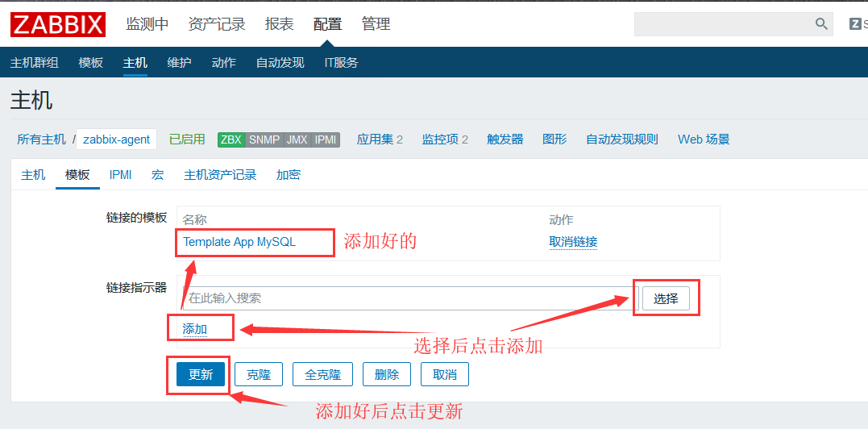Go to 自动发现 submenu
Image resolution: width=868 pixels, height=429 pixels.
pyautogui.click(x=280, y=63)
